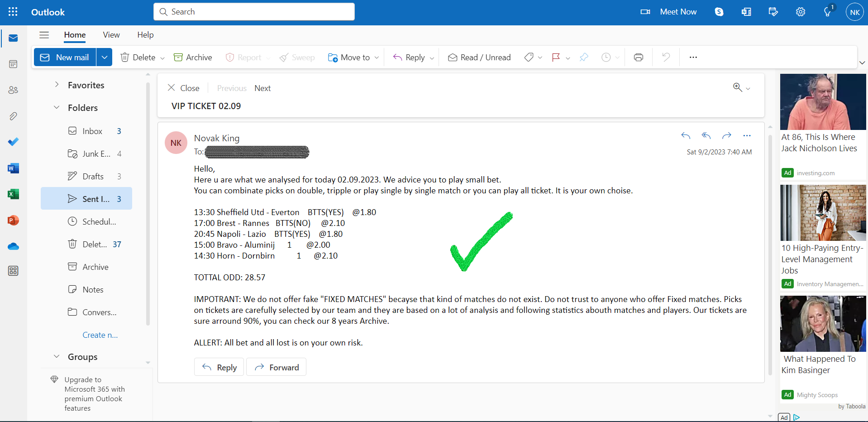The width and height of the screenshot is (868, 422).
Task: Switch to the View tab
Action: pos(111,35)
